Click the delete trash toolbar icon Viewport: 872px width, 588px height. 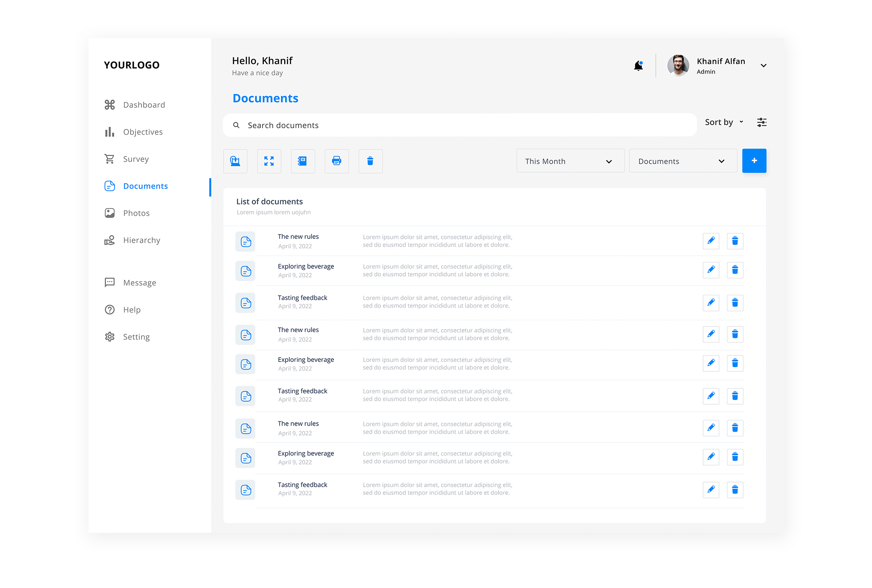tap(370, 161)
